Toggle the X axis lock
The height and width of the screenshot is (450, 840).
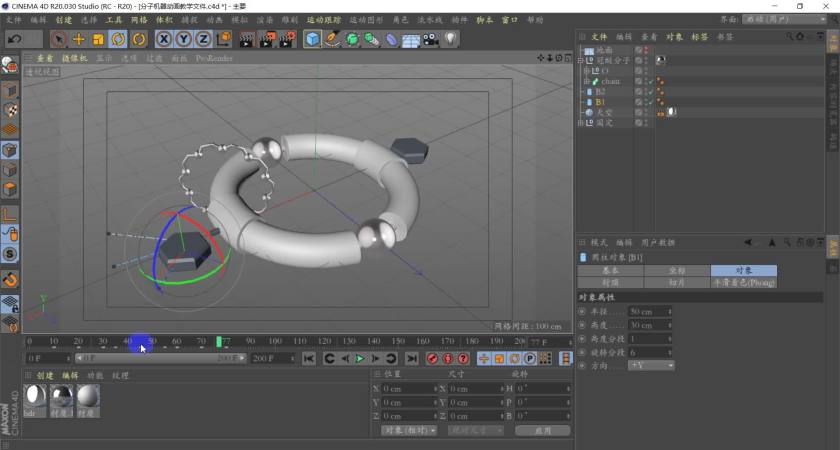point(165,39)
